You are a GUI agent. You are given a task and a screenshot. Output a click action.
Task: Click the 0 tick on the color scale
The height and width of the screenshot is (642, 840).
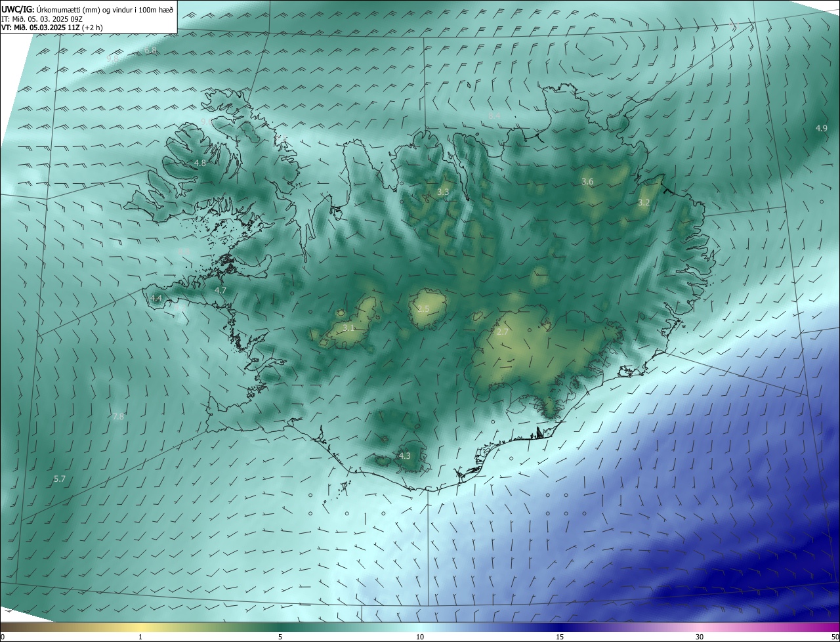click(3, 637)
